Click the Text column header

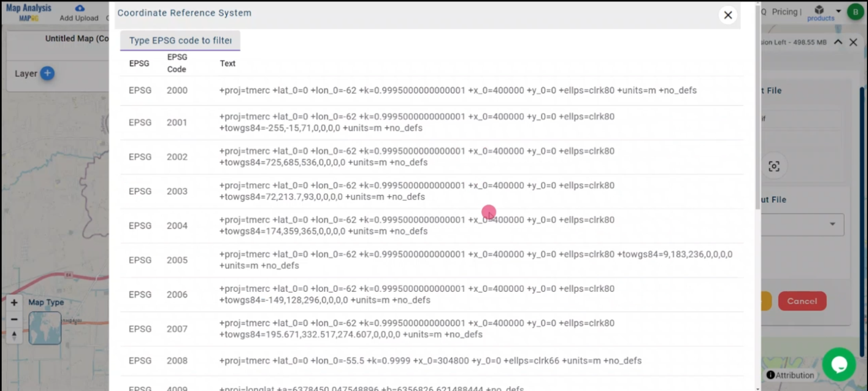[x=227, y=63]
